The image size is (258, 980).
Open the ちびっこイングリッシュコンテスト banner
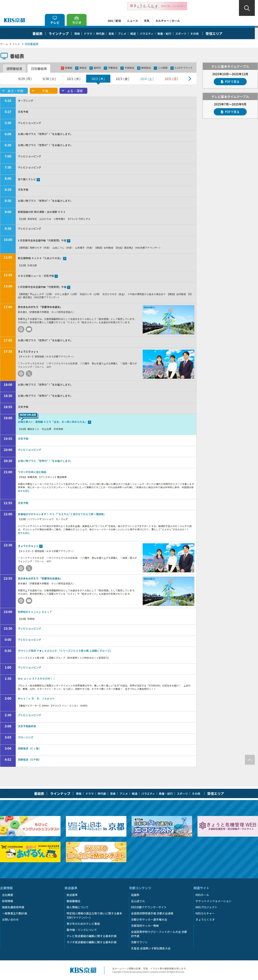point(30,826)
